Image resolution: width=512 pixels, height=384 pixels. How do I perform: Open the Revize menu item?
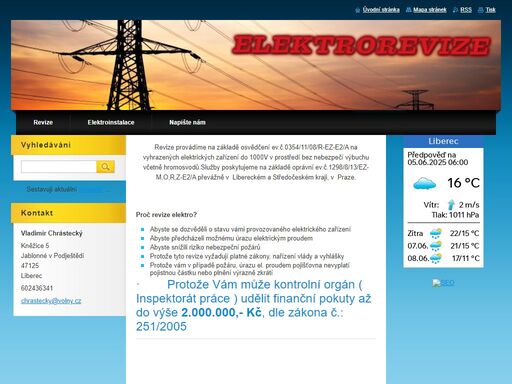[x=43, y=122]
